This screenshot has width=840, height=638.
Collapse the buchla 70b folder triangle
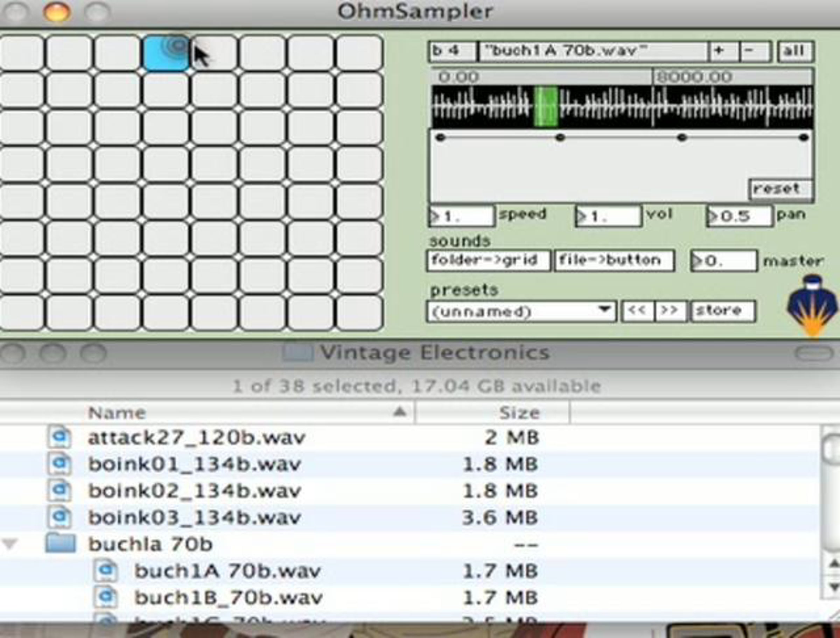coord(10,544)
